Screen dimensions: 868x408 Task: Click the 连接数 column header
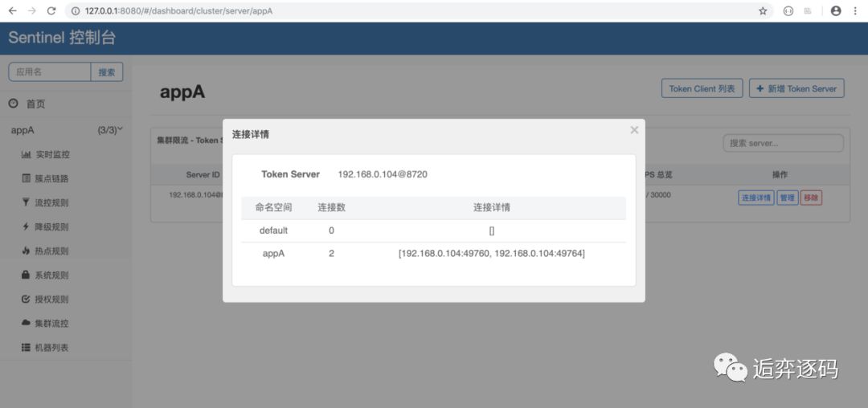coord(332,208)
